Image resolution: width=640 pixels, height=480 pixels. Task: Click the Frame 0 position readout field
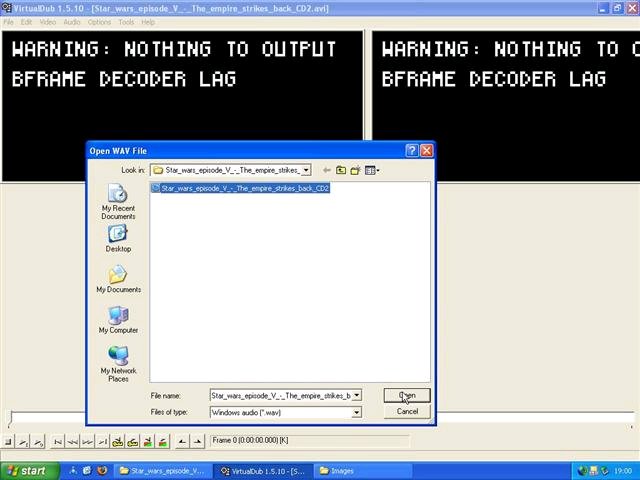click(309, 440)
